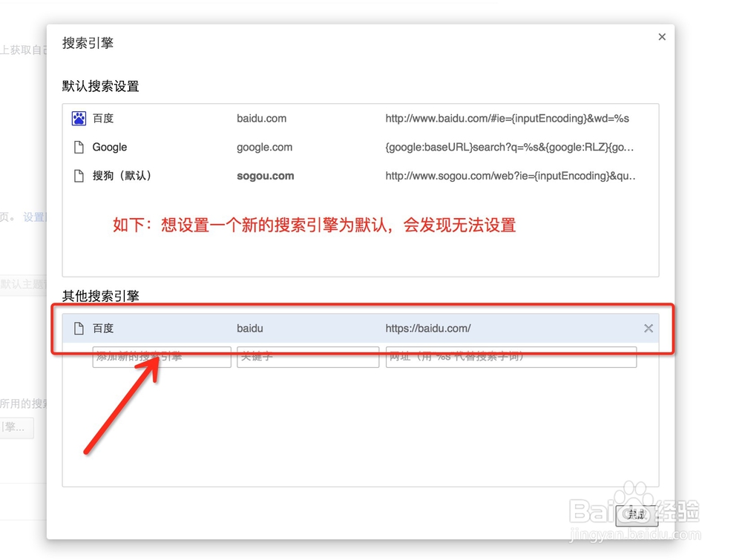Screen dimensions: 742x560
Task: Click the Google row page icon
Action: coord(79,147)
